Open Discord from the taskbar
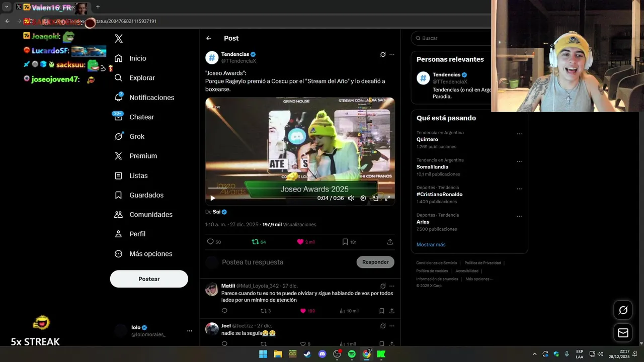The height and width of the screenshot is (362, 644). click(x=323, y=354)
